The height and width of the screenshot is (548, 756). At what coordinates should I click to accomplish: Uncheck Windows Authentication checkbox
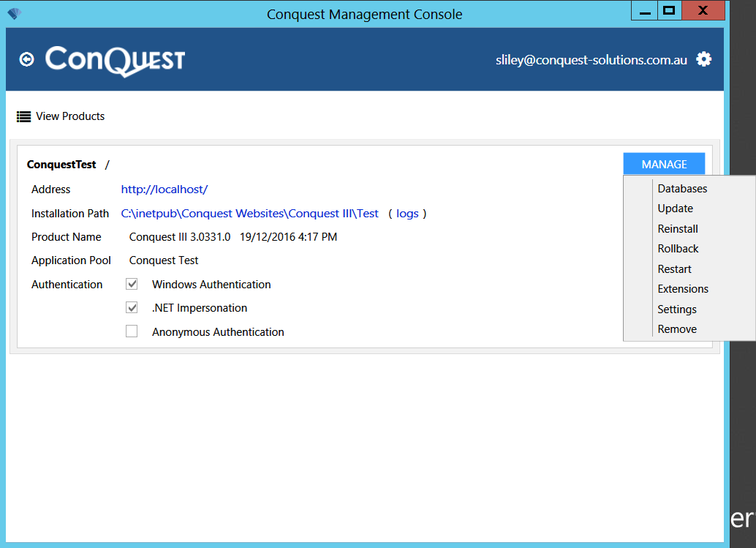pos(132,284)
